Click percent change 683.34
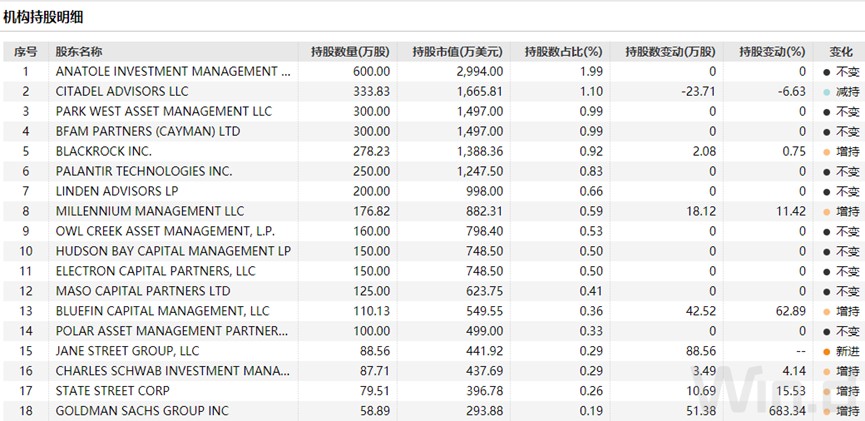865x421 pixels. coord(787,411)
